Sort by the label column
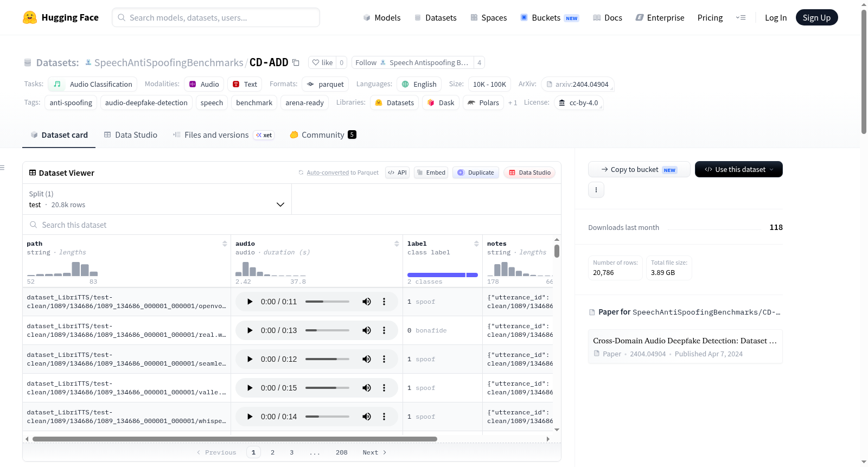Screen dimensions: 868x467 pyautogui.click(x=476, y=244)
